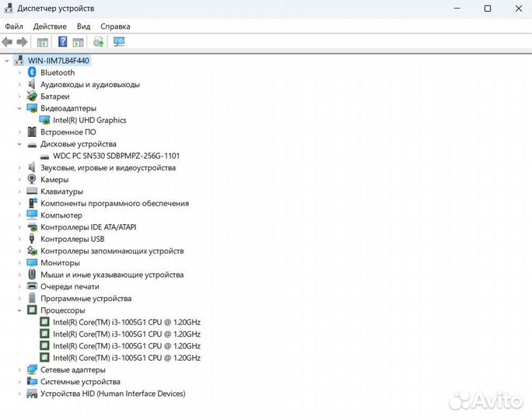The height and width of the screenshot is (420, 532).
Task: Select WDC PC SN530 SDBPMPZ-256G-1101 disk
Action: click(117, 156)
